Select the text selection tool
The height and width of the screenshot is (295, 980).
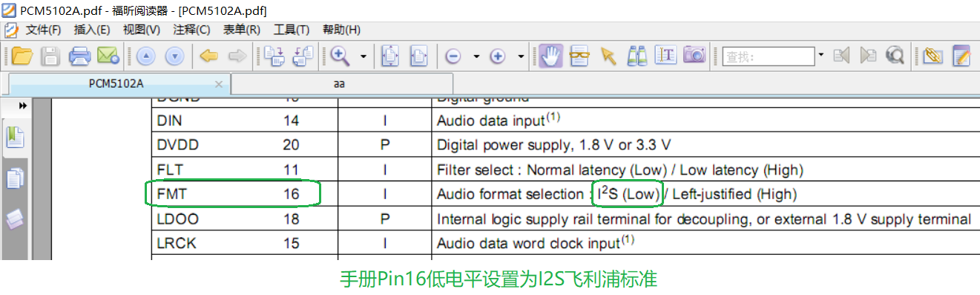click(x=665, y=56)
